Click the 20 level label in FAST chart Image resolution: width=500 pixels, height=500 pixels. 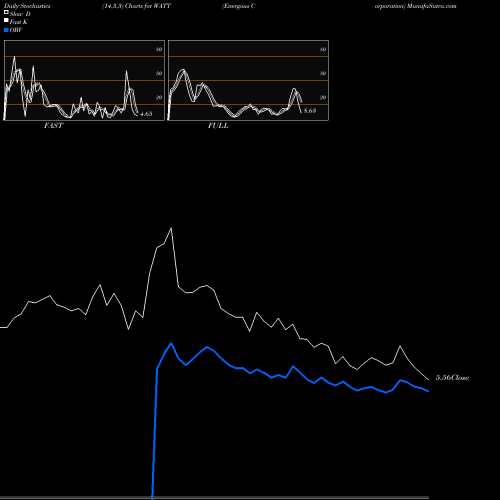(x=159, y=97)
